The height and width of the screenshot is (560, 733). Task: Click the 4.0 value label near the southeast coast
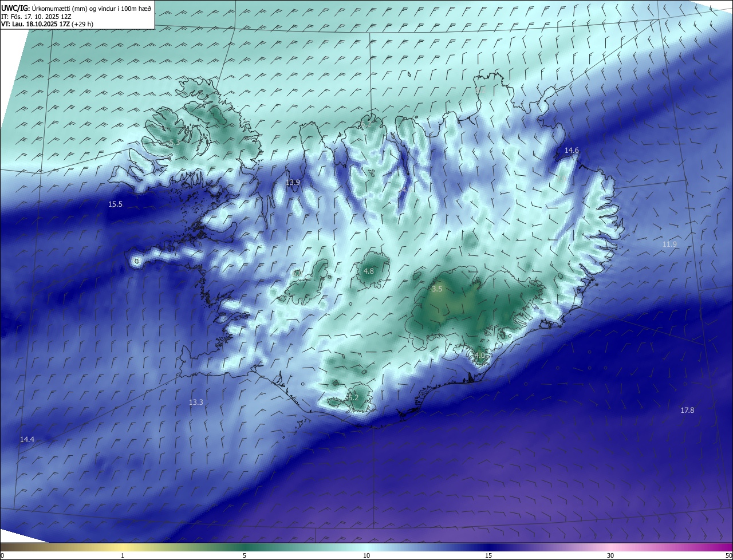tap(479, 356)
